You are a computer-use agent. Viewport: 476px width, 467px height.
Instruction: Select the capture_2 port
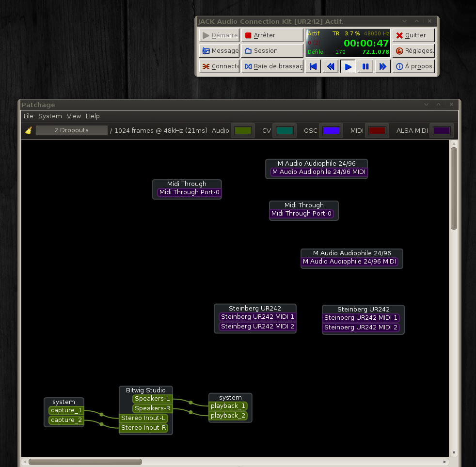(x=66, y=420)
